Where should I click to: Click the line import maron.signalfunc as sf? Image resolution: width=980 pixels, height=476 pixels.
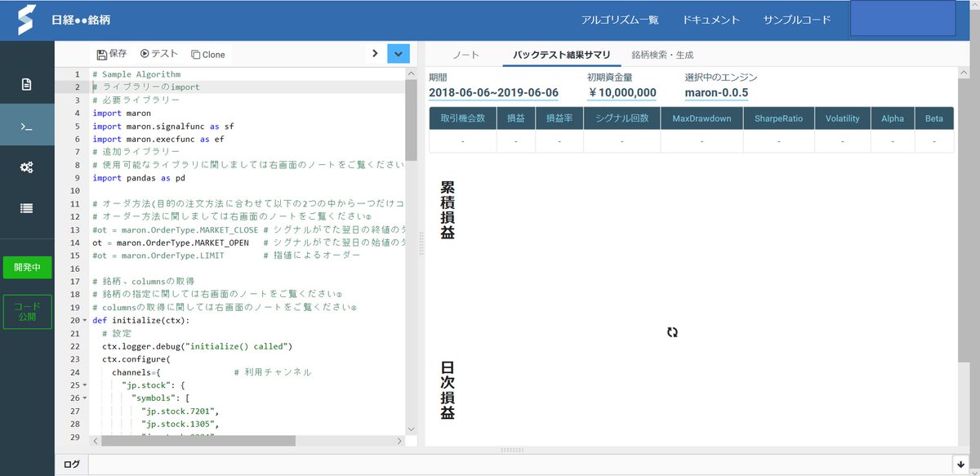coord(163,127)
